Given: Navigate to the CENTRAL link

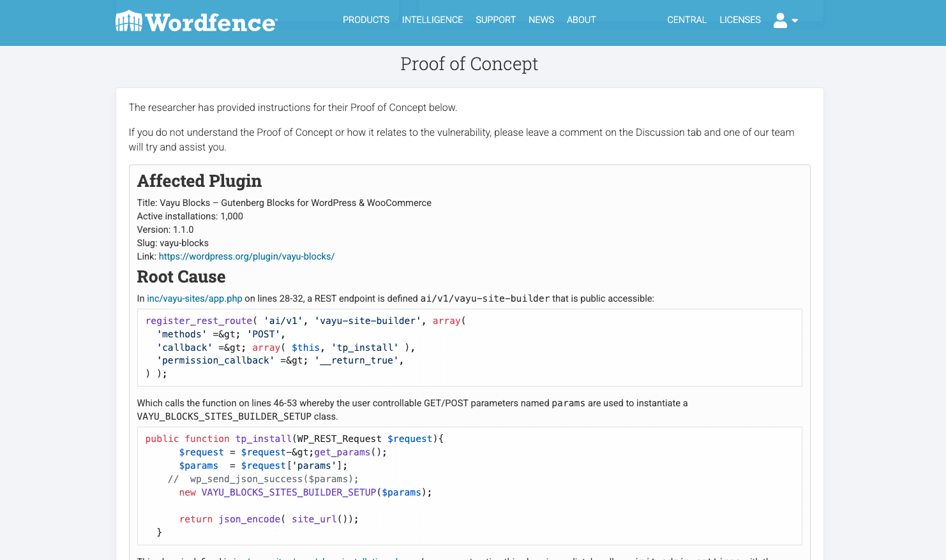Looking at the screenshot, I should (686, 20).
